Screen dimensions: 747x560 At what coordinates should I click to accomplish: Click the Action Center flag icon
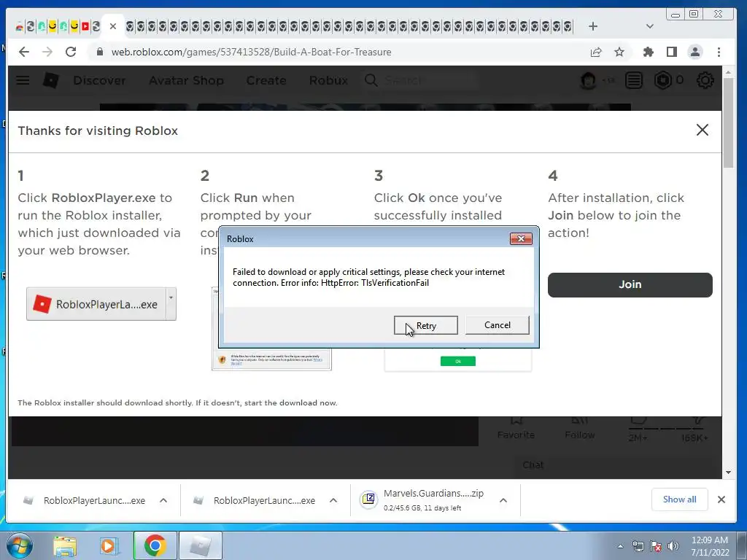(x=656, y=546)
